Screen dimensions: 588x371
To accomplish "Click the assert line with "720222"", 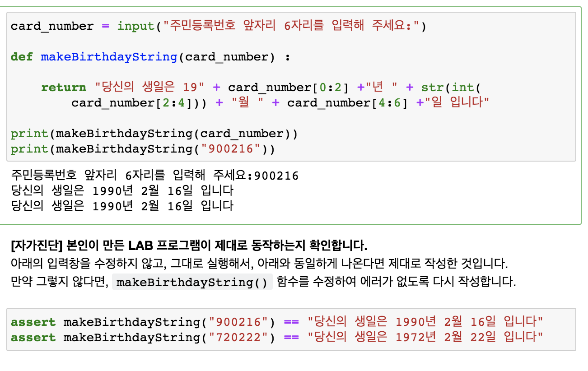I will tap(277, 338).
